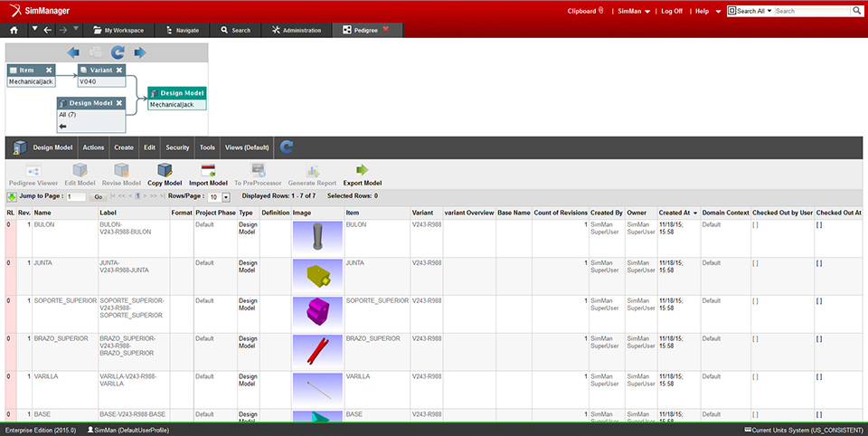
Task: Open the SimMan user dropdown
Action: pyautogui.click(x=649, y=11)
